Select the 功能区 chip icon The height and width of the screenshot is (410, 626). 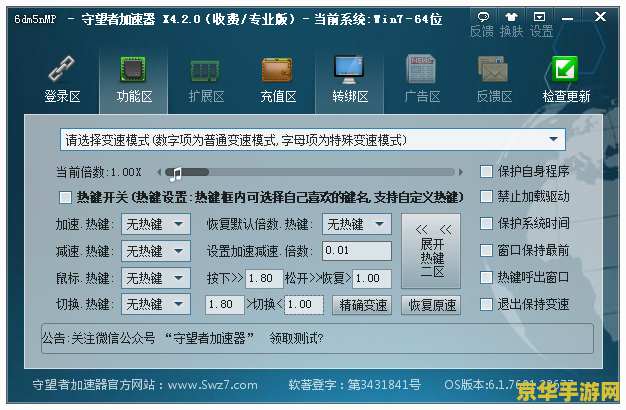tap(133, 69)
